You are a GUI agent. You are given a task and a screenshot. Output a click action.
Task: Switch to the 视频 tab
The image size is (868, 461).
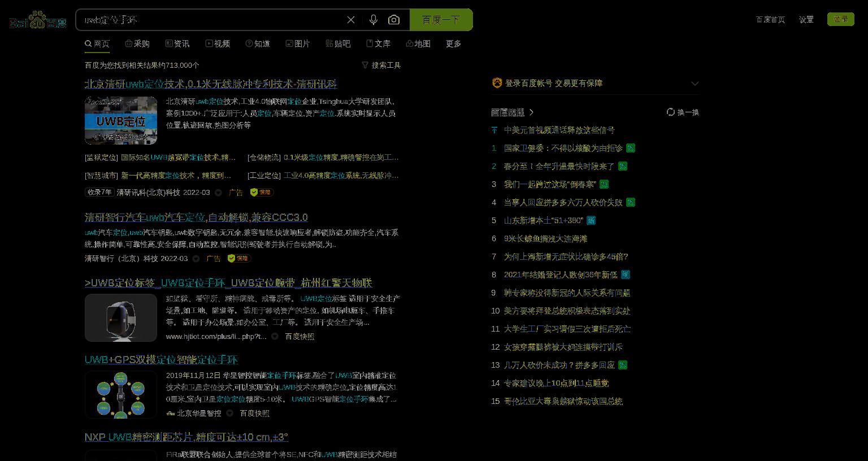coord(218,44)
